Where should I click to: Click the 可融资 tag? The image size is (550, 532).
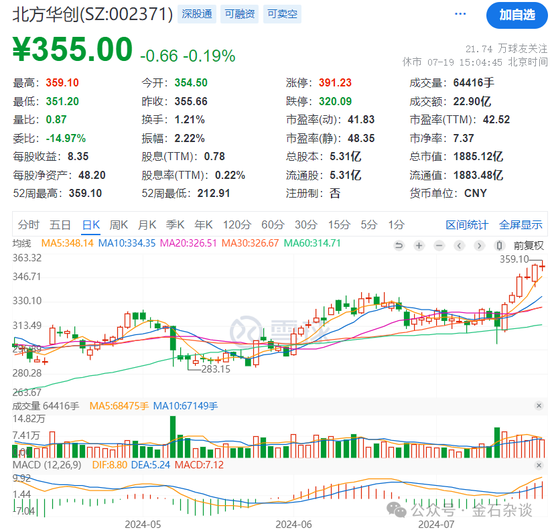coord(240,14)
